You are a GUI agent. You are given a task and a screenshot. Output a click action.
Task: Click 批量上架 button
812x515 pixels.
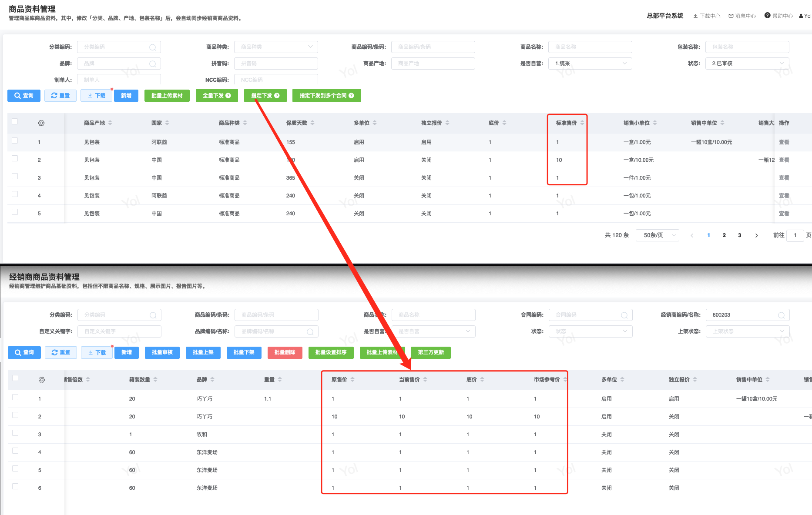(203, 352)
